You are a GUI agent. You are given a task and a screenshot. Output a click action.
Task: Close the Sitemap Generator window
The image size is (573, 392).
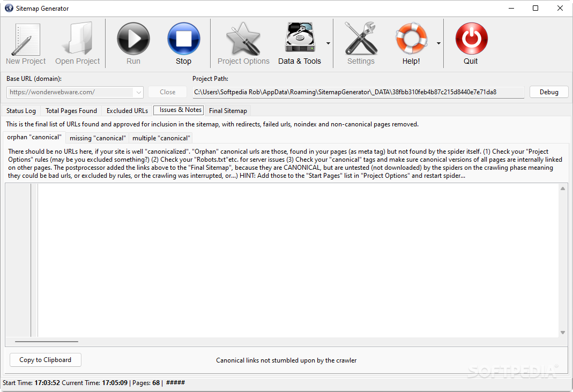560,8
